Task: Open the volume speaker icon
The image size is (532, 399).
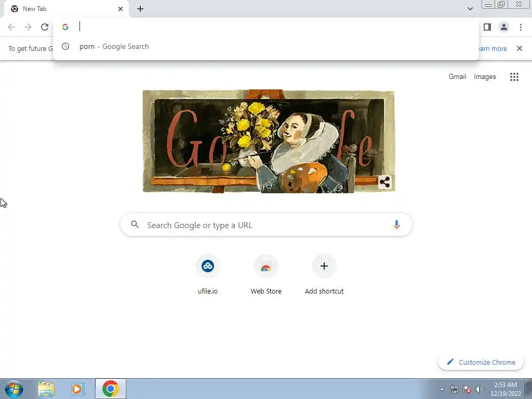Action: pos(480,389)
